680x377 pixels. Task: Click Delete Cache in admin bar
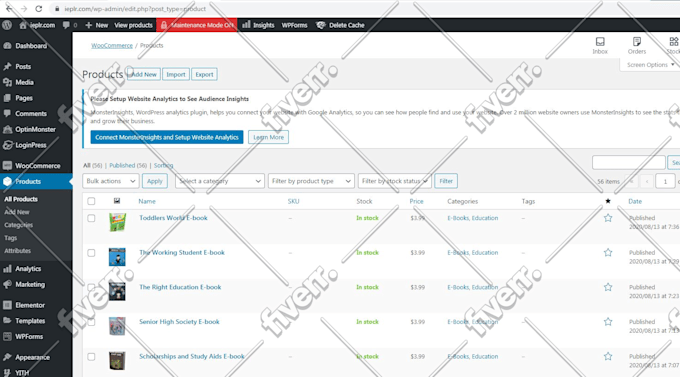pyautogui.click(x=340, y=25)
